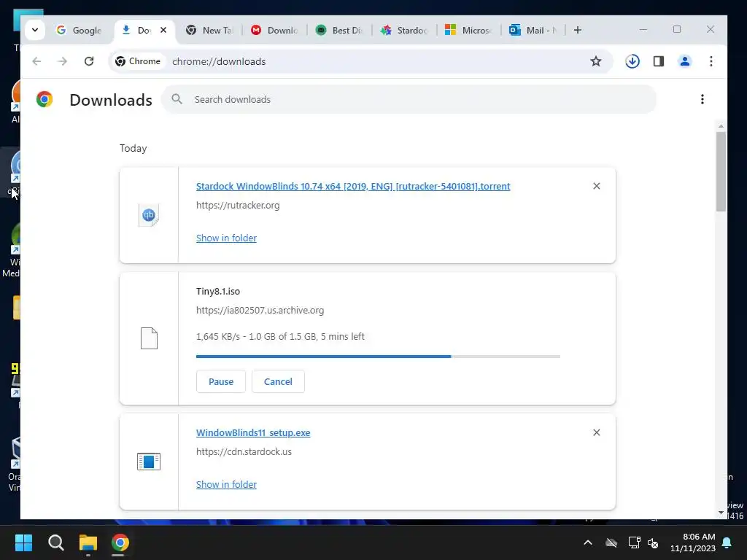Switch to the Microsoft tab
Viewport: 747px width, 560px height.
(469, 30)
